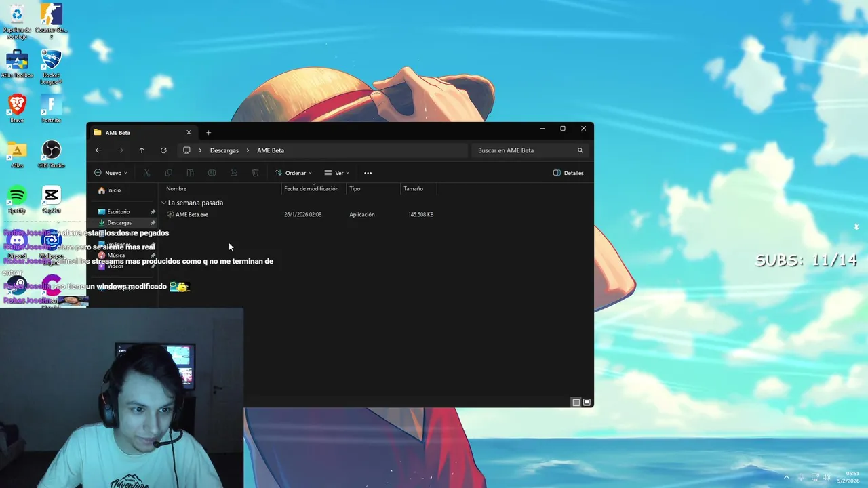
Task: Click the Copy icon in Explorer toolbar
Action: tap(168, 173)
